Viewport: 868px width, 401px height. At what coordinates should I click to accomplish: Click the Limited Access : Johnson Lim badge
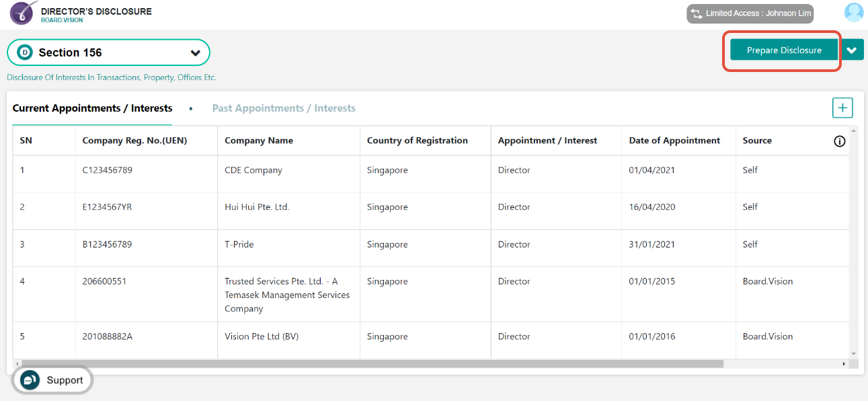point(750,13)
